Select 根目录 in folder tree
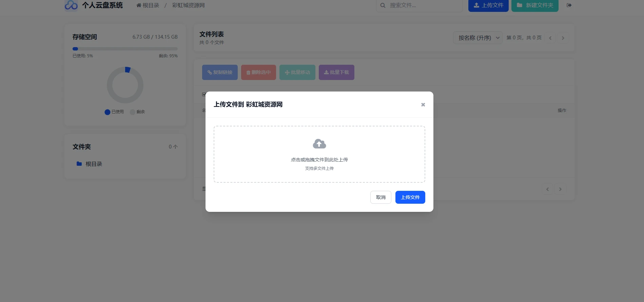This screenshot has height=302, width=644. point(94,164)
